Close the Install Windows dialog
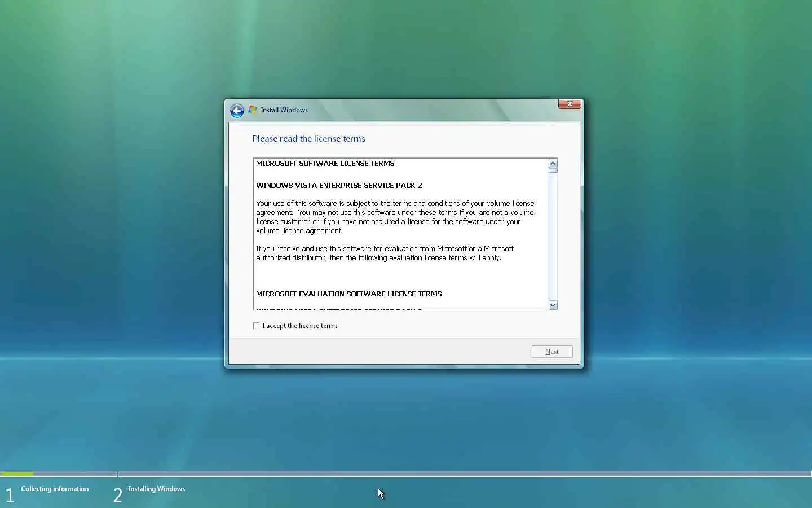 tap(570, 104)
